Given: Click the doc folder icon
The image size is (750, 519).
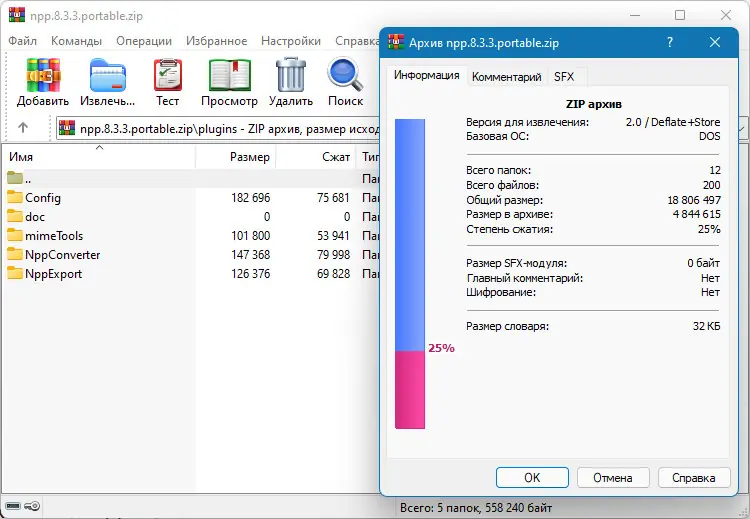Looking at the screenshot, I should pyautogui.click(x=15, y=216).
